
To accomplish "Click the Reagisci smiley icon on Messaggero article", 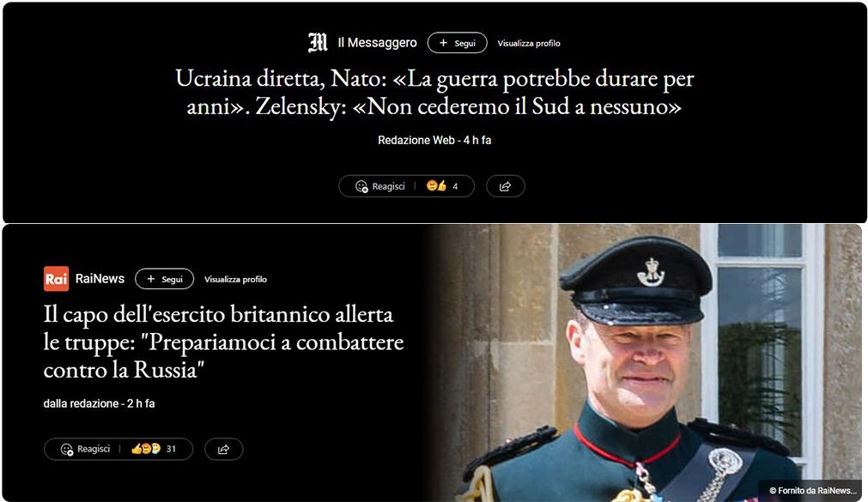I will (x=361, y=186).
